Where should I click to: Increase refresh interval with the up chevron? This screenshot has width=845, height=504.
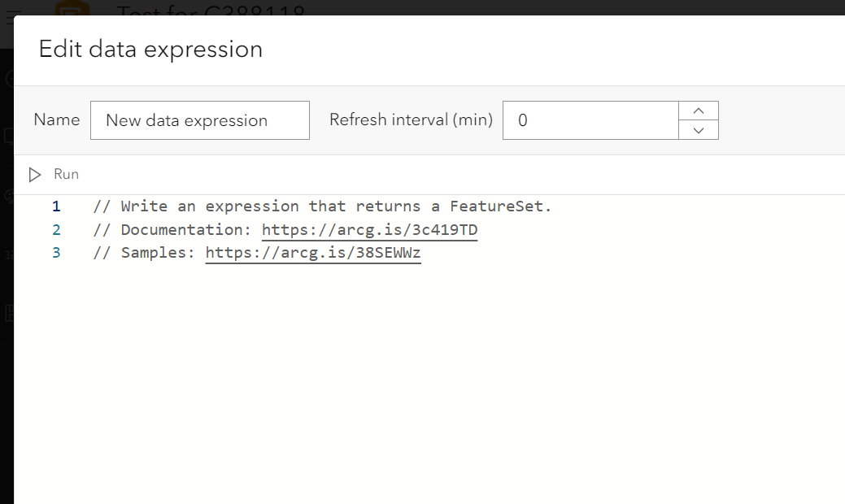point(698,109)
